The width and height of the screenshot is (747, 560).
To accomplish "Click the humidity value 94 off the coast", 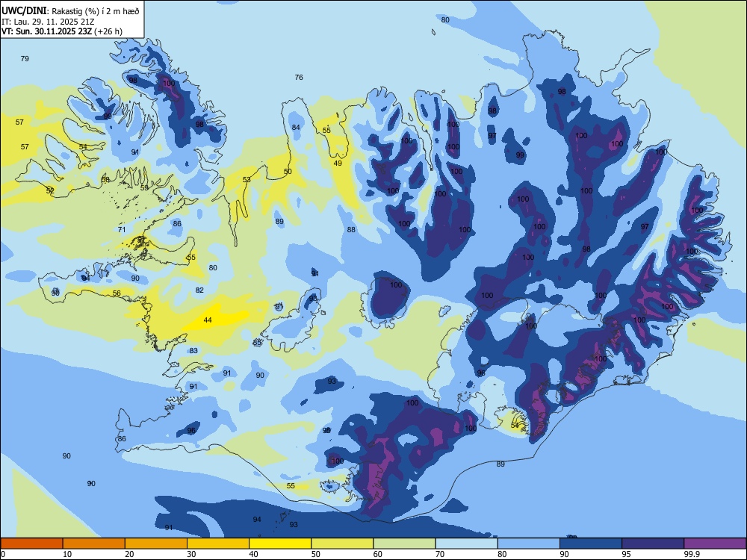I will point(257,519).
